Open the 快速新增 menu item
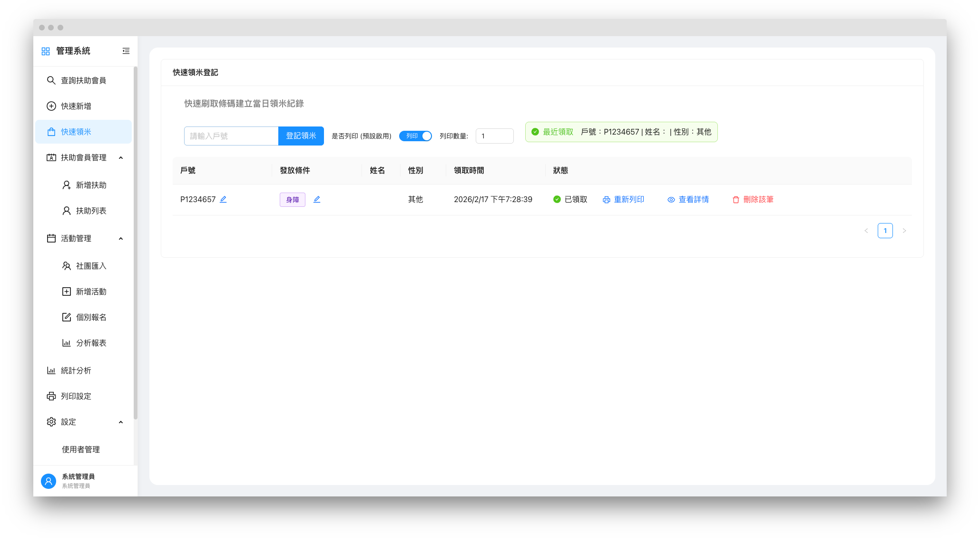The height and width of the screenshot is (544, 980). (76, 106)
